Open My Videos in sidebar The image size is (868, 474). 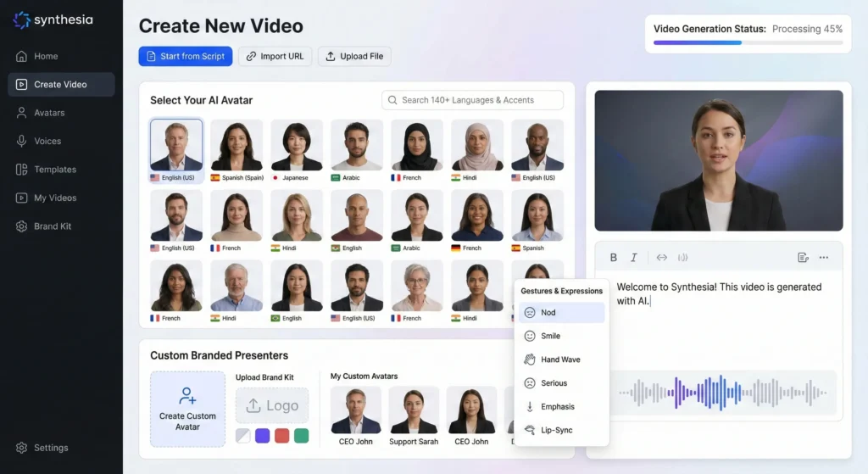[61, 198]
